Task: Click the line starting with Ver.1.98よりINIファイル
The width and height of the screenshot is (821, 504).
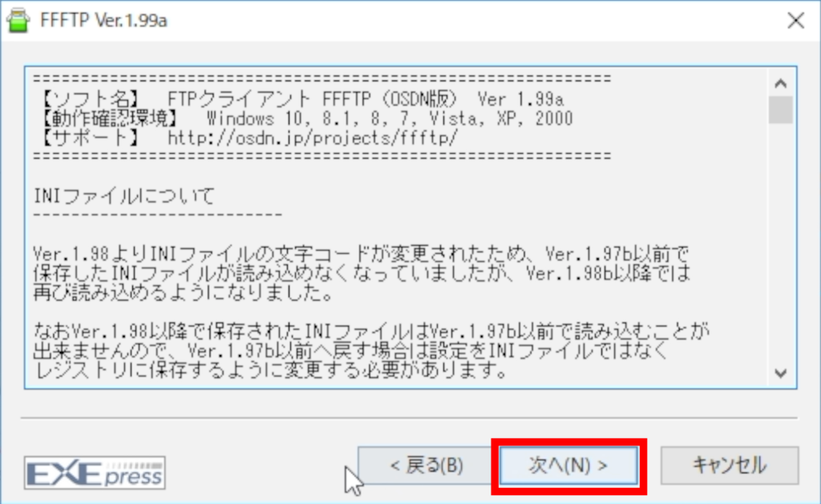Action: pos(360,254)
